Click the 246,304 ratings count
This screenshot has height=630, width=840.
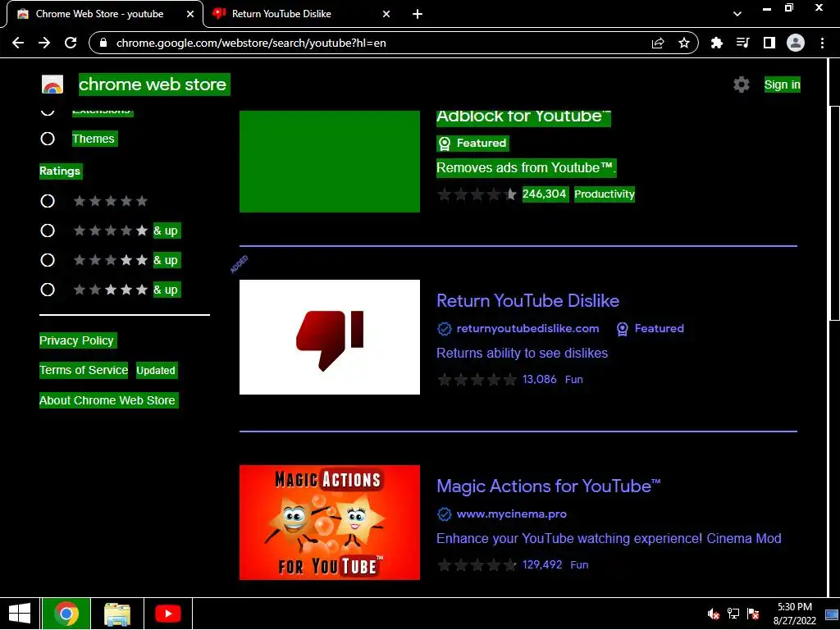point(545,194)
